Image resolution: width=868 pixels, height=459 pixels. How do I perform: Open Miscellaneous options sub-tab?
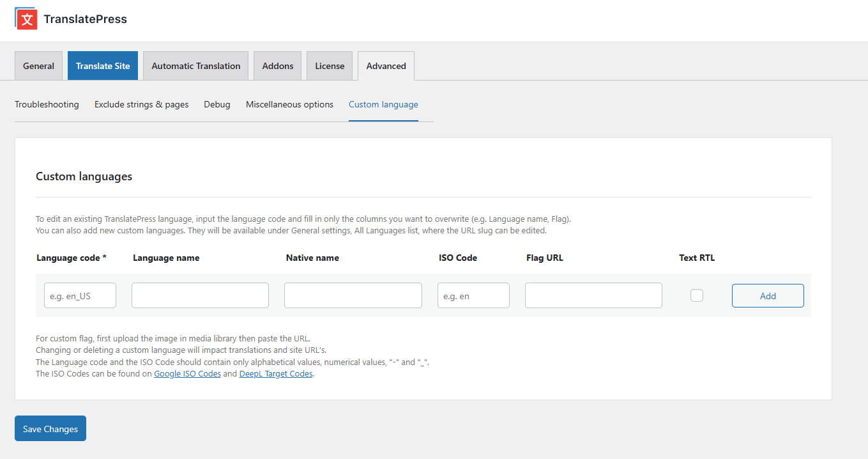(x=289, y=104)
